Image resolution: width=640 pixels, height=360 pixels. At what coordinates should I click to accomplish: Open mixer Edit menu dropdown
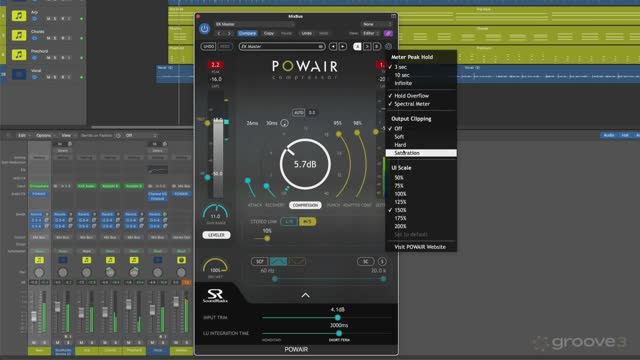(22, 135)
